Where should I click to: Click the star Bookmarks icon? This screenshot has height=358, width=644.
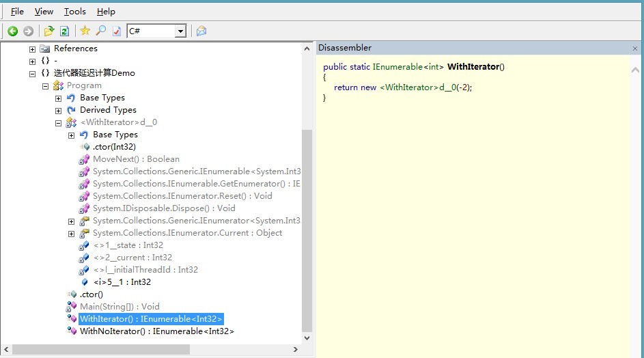[85, 31]
